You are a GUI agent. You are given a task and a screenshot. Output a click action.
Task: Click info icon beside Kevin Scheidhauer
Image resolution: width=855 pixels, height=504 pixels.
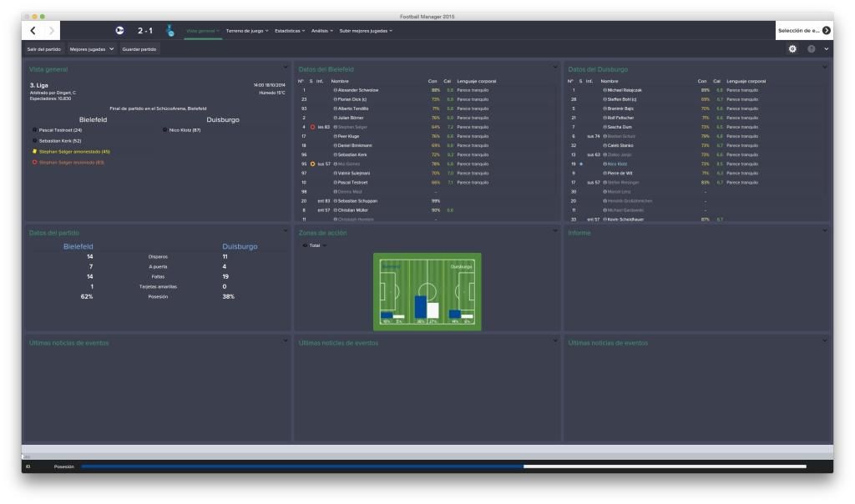point(605,219)
